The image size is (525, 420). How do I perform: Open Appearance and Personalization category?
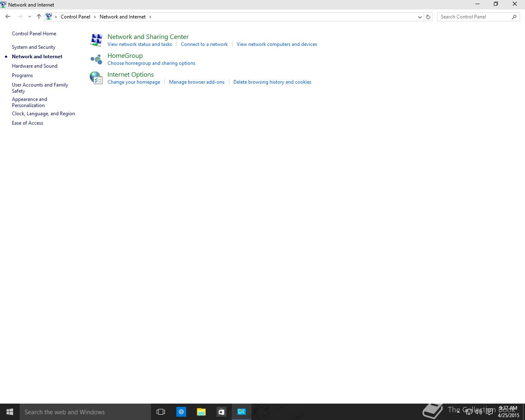30,102
